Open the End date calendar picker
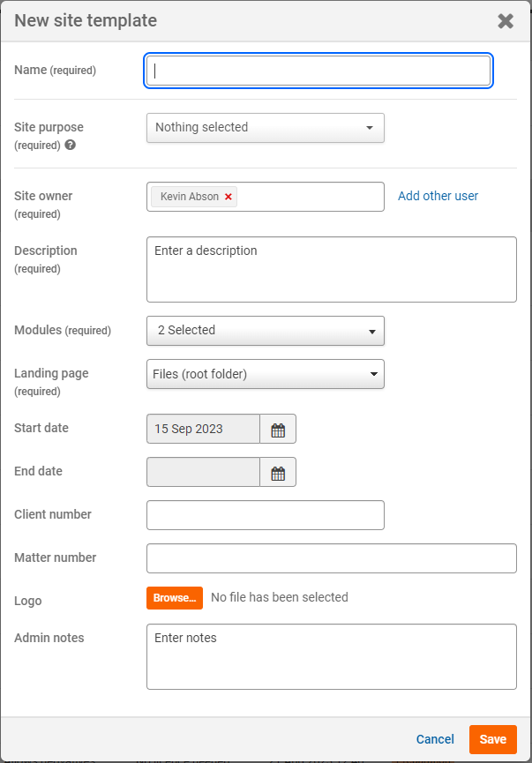This screenshot has height=763, width=532. click(x=278, y=472)
